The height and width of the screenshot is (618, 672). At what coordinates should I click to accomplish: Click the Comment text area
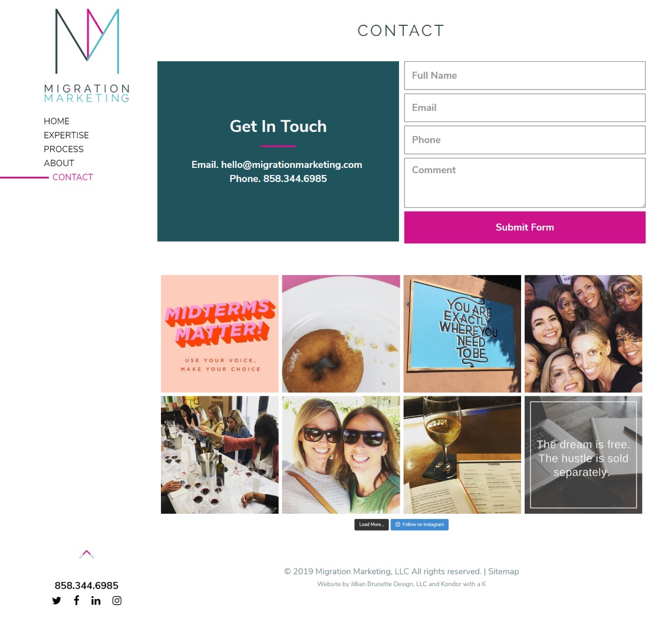point(525,183)
